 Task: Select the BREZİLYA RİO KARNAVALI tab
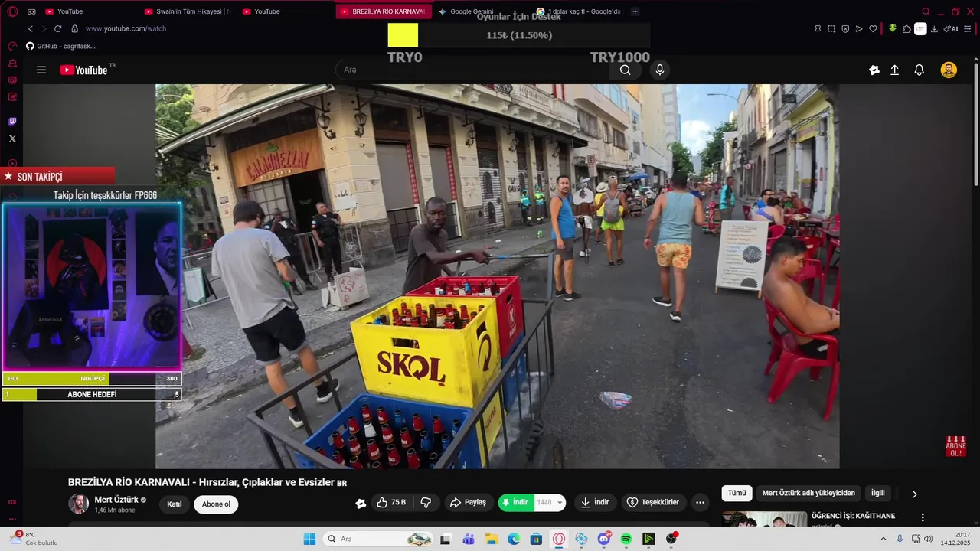pos(383,11)
